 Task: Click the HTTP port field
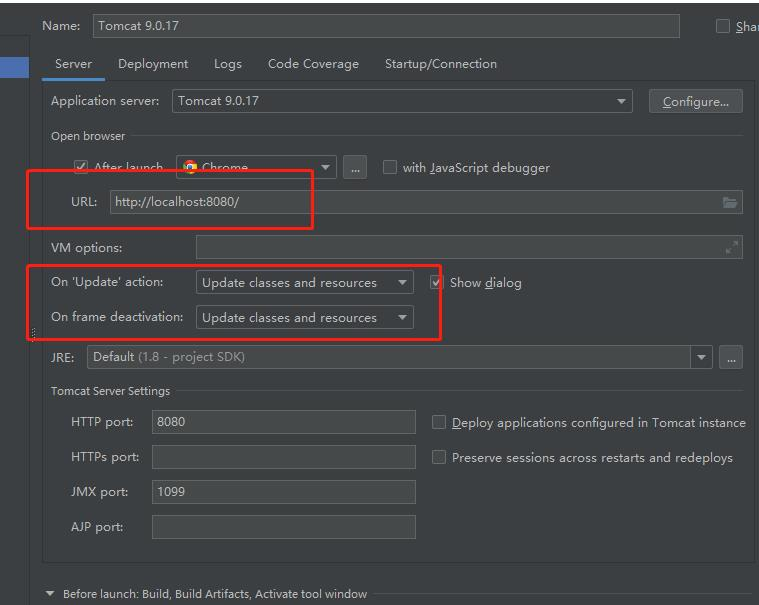(x=284, y=422)
